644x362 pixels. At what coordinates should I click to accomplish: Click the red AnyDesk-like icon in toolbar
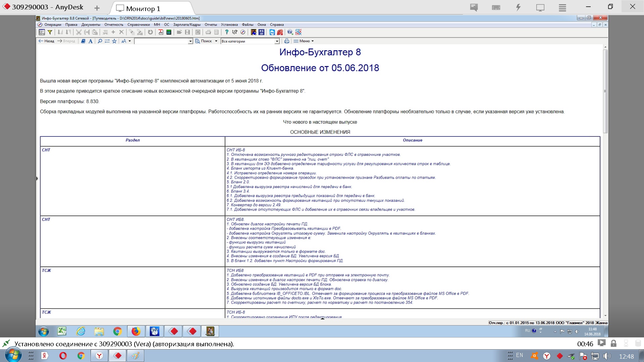click(x=280, y=32)
